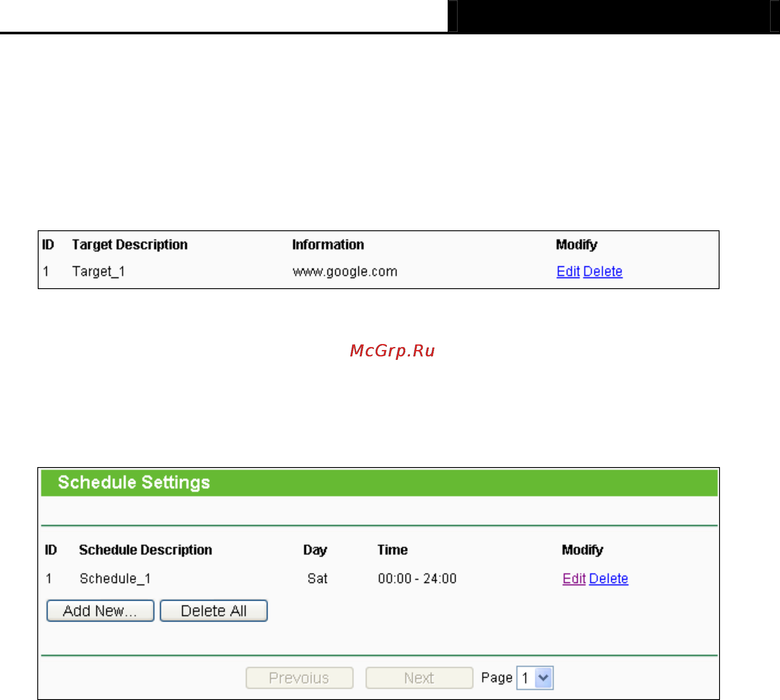780x700 pixels.
Task: Edit the Target_1 entry
Action: click(x=568, y=272)
